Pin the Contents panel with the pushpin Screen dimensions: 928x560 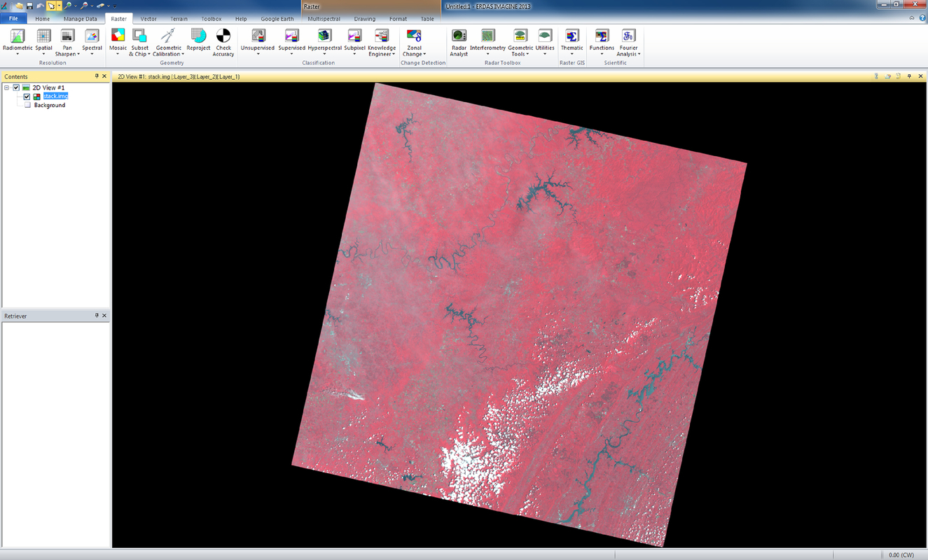point(97,76)
